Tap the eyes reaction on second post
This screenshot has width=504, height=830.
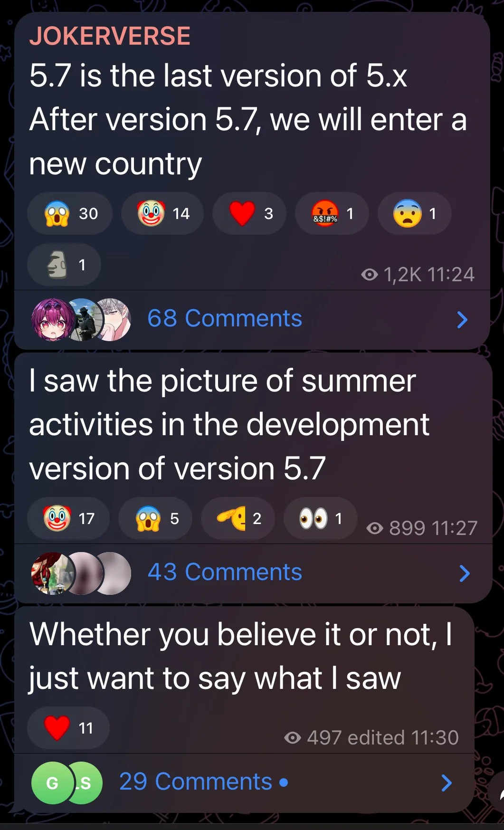pyautogui.click(x=320, y=518)
